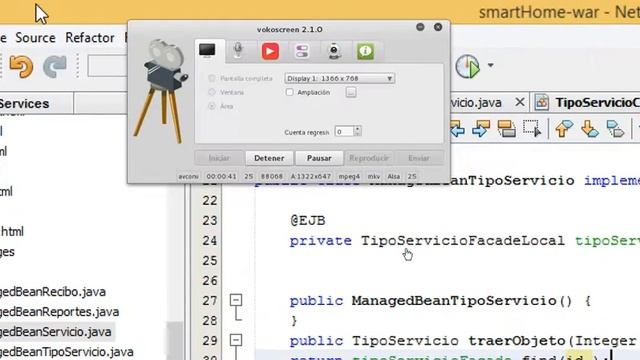Close the editor tab ending in vicio.java
The height and width of the screenshot is (360, 640).
click(x=520, y=102)
